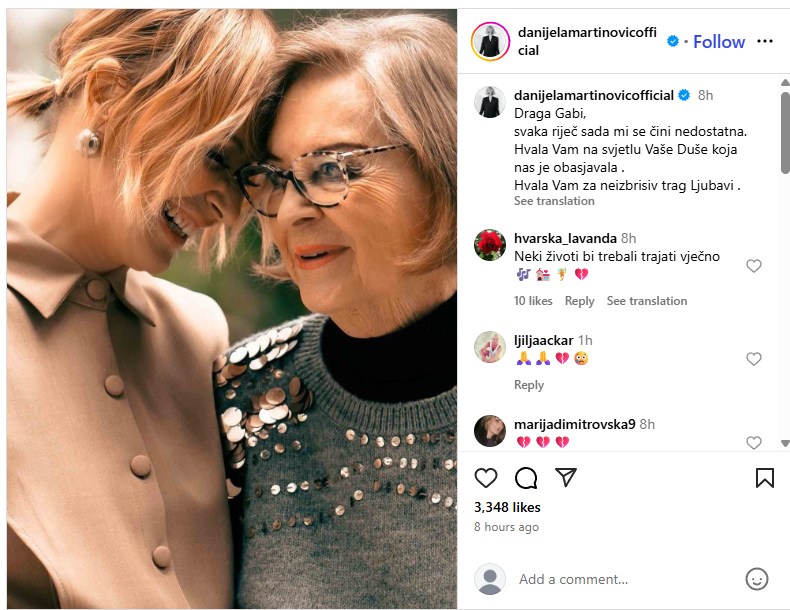Save post with bookmark icon

(764, 477)
